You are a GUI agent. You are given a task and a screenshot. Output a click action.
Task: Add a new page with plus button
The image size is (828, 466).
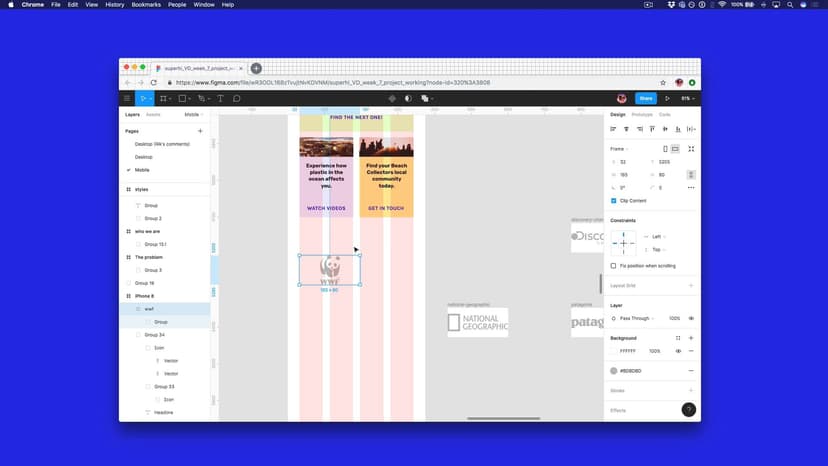pos(200,131)
